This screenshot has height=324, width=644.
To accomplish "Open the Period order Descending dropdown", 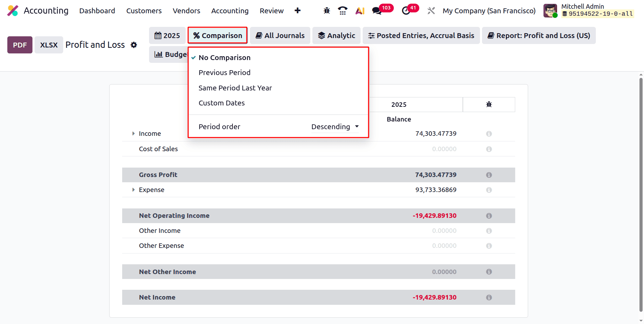I will (x=334, y=126).
